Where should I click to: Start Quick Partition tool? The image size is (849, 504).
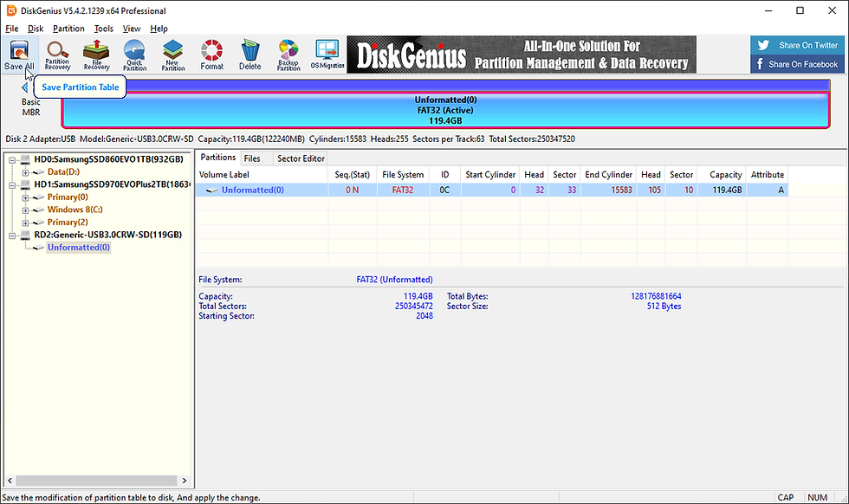coord(134,55)
